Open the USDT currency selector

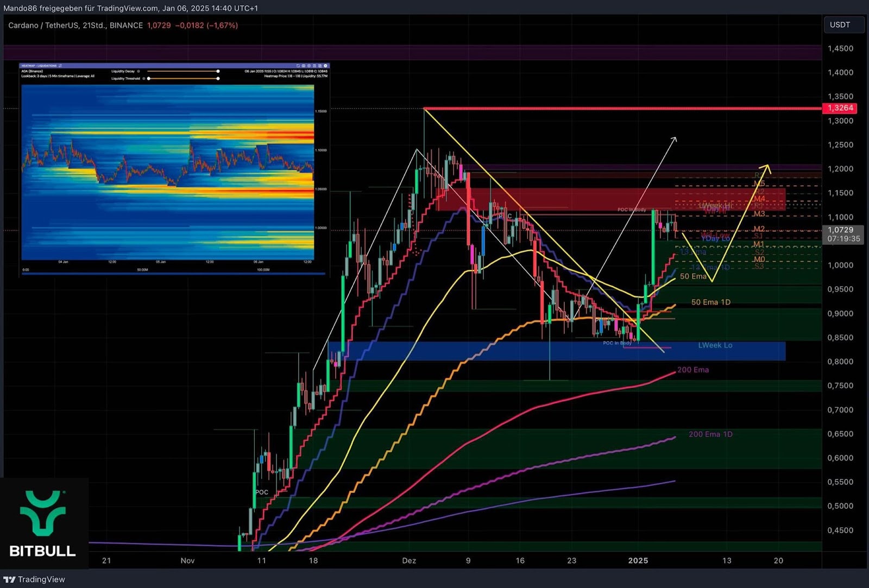pos(844,25)
